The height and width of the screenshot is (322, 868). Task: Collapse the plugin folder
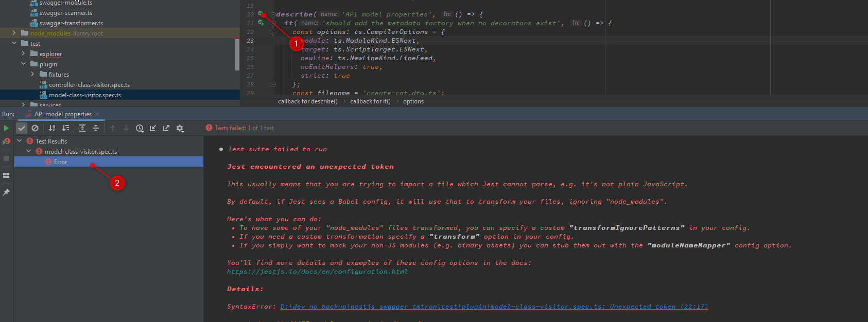(x=23, y=64)
